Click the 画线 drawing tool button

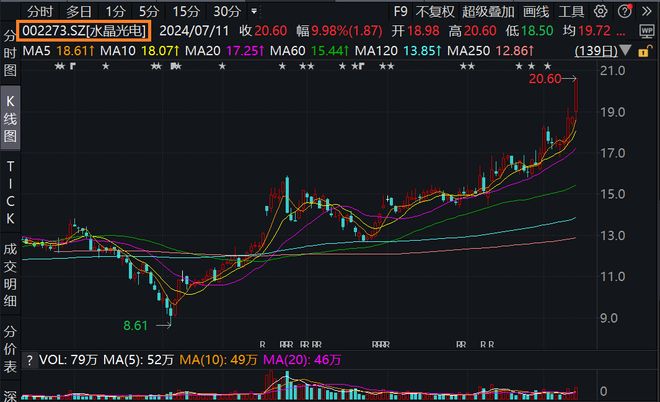(536, 11)
